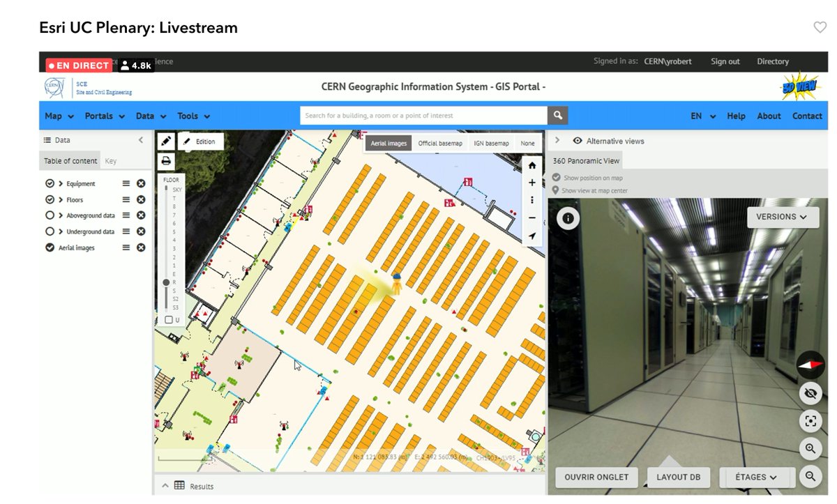
Task: Click the floor slider handle
Action: 166,282
